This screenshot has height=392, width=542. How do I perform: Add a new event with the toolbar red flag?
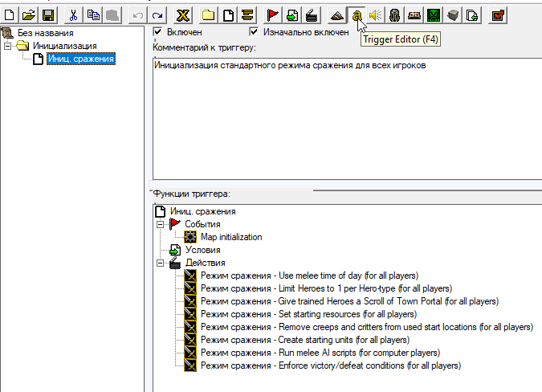273,15
